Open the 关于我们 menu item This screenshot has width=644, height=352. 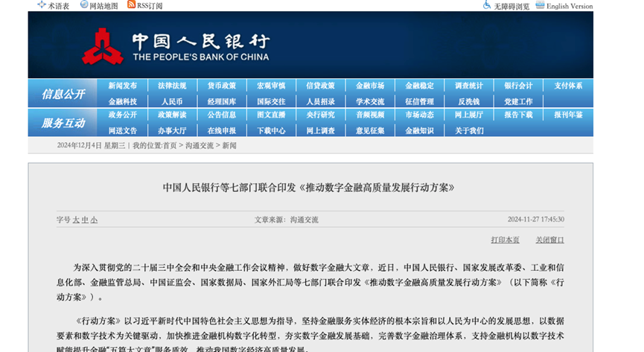point(469,131)
